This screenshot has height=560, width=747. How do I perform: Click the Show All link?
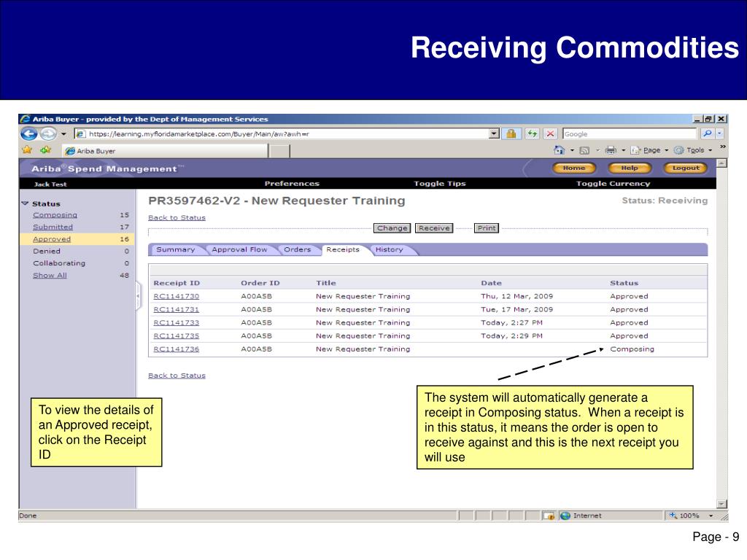pyautogui.click(x=50, y=275)
